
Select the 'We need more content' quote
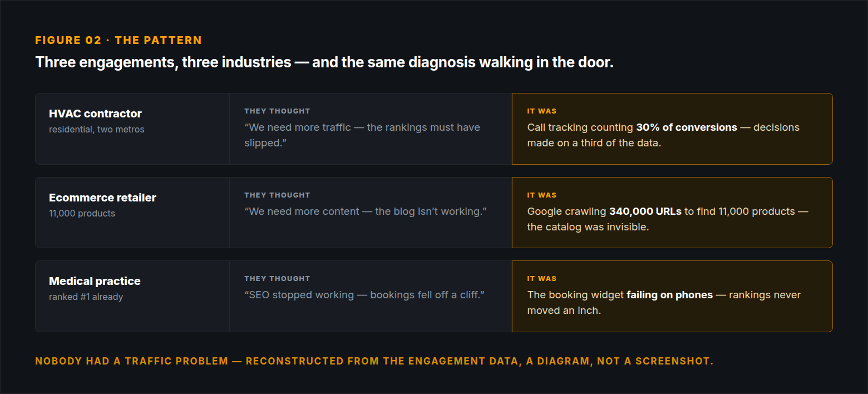[366, 211]
